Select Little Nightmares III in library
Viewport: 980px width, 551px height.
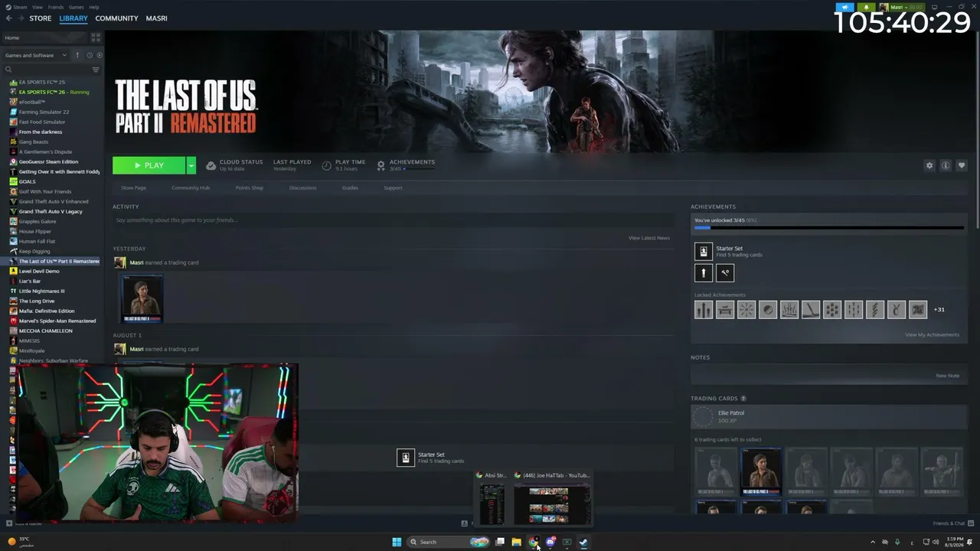point(41,291)
